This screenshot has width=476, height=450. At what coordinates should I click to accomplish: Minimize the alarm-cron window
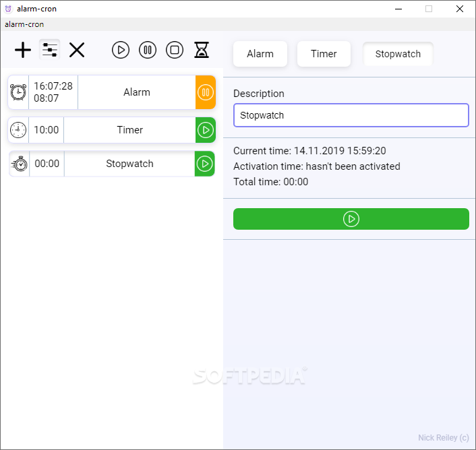(x=398, y=9)
